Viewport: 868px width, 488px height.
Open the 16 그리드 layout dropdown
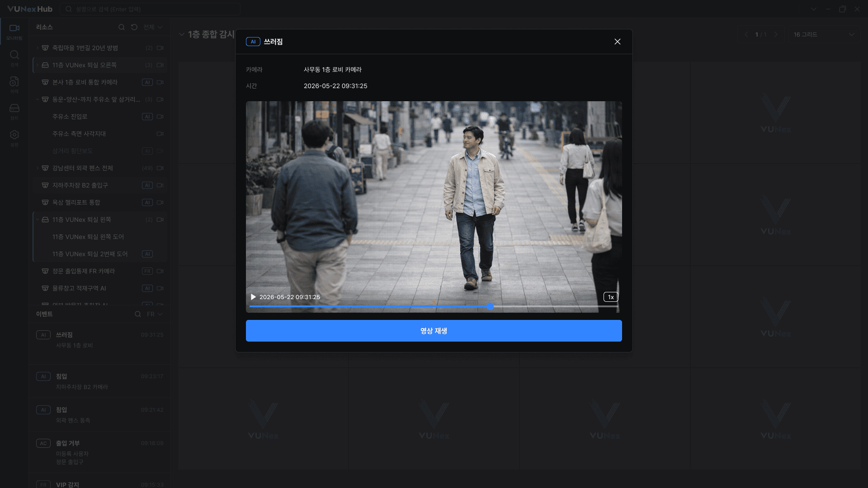(x=824, y=34)
